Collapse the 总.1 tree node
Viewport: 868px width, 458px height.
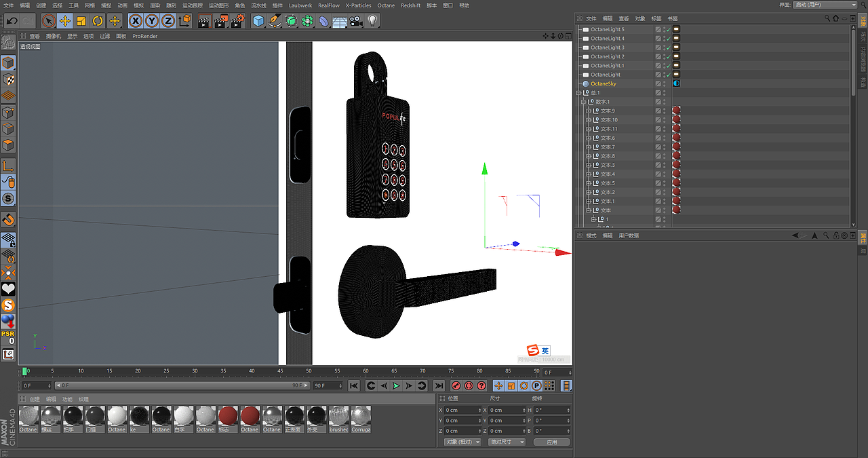(x=579, y=93)
